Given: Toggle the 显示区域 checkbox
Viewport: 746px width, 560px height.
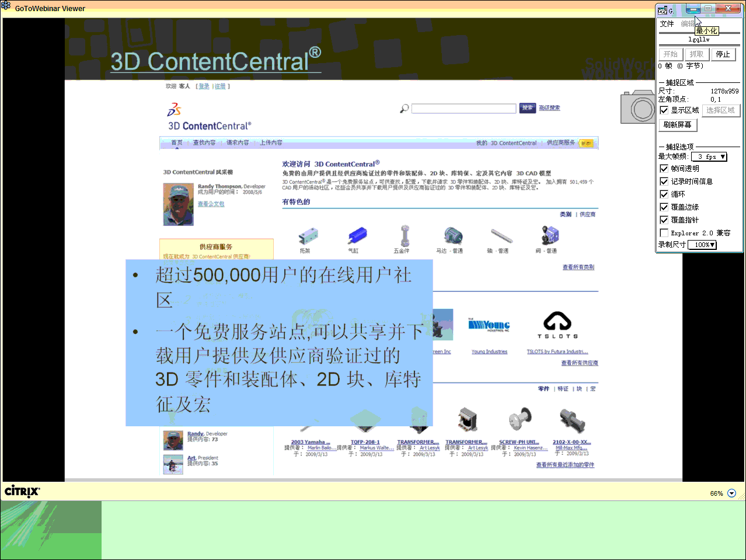Looking at the screenshot, I should (664, 110).
